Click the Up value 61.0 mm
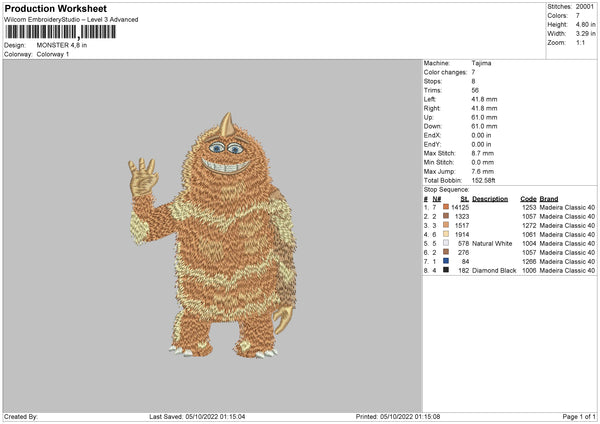Screen dimensions: 600x424 (484, 117)
